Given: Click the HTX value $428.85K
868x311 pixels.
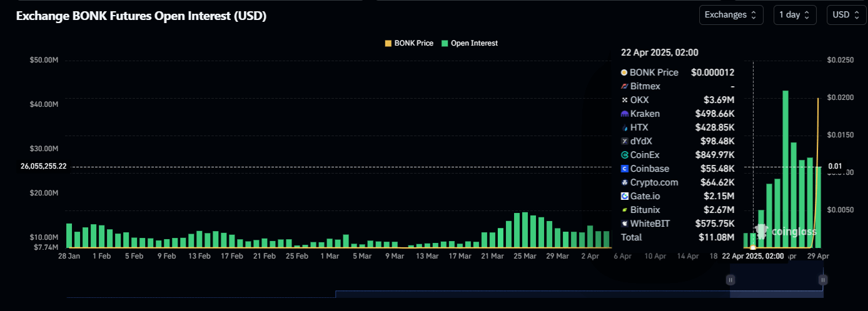Looking at the screenshot, I should pos(715,127).
